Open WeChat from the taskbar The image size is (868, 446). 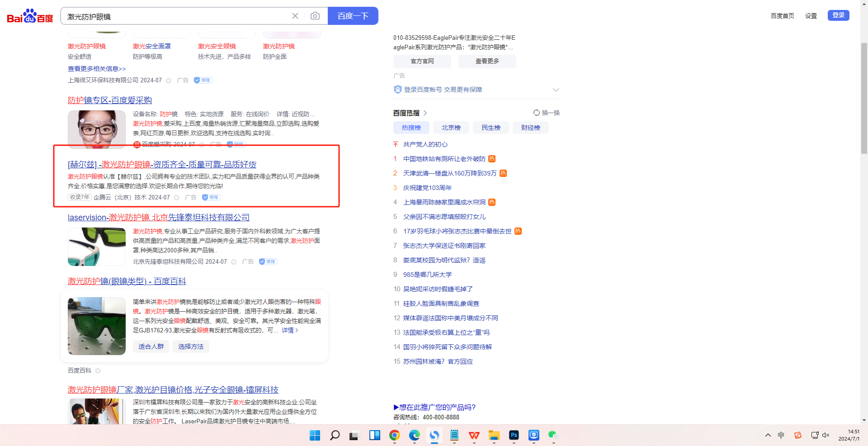(x=553, y=435)
